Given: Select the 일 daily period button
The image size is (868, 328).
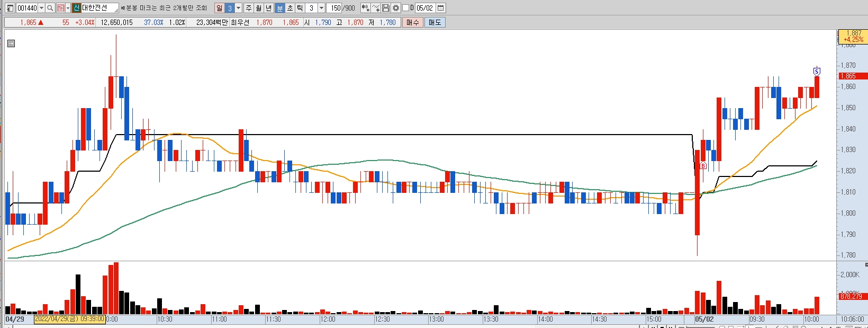Looking at the screenshot, I should [219, 8].
